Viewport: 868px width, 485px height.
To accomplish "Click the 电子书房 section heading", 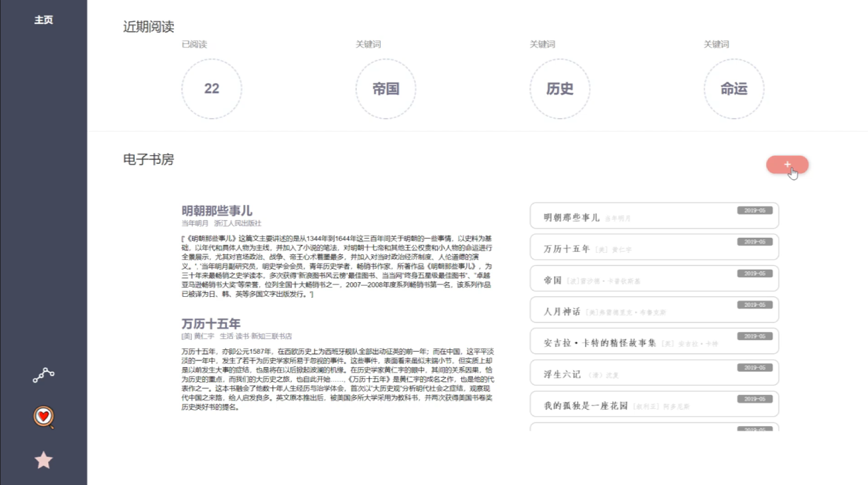I will [148, 160].
